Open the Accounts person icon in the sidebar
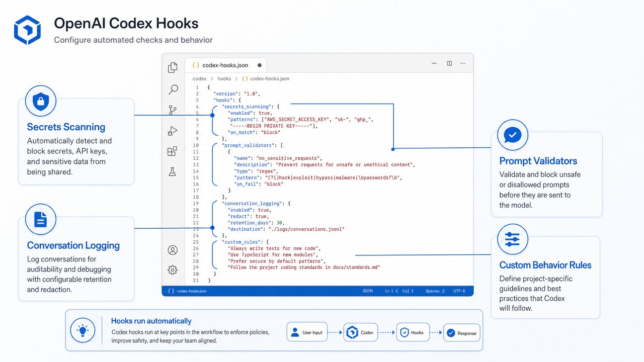 click(173, 250)
